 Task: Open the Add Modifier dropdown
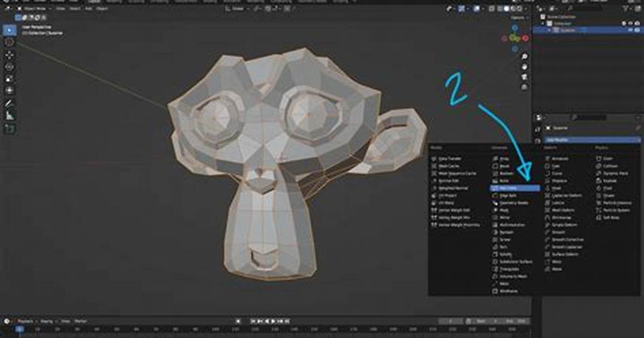tap(592, 139)
